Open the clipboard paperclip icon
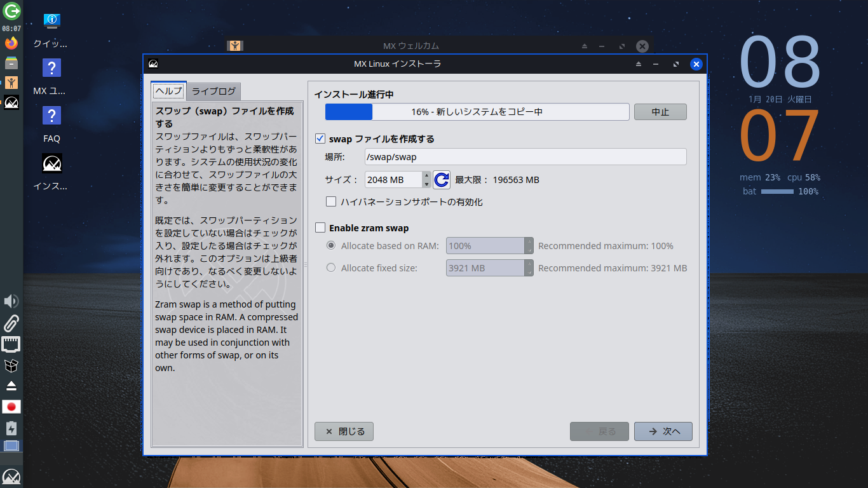The image size is (868, 488). tap(11, 323)
